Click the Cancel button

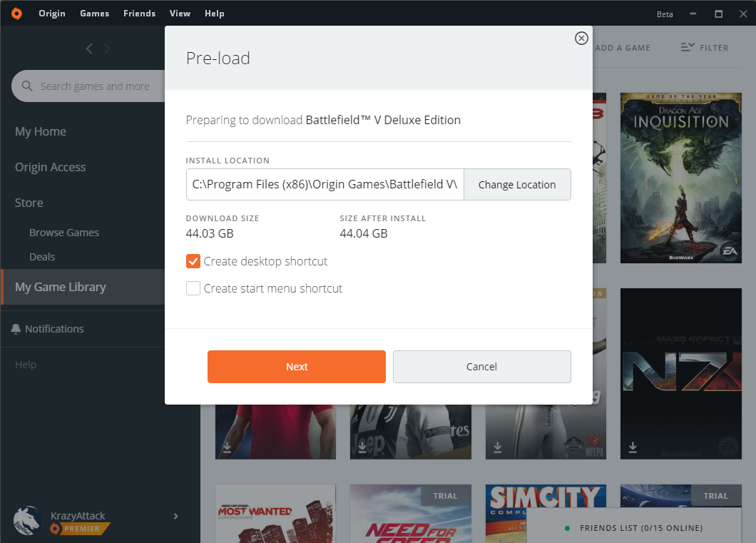(x=481, y=367)
